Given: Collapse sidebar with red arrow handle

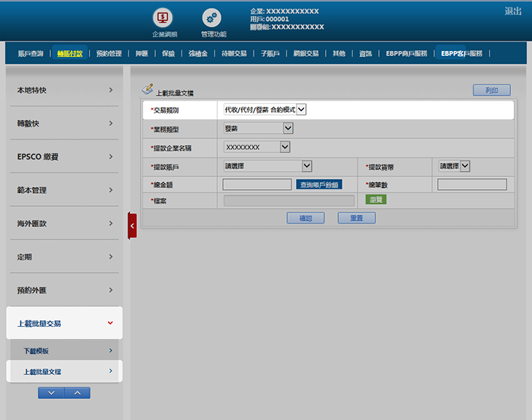Looking at the screenshot, I should [x=132, y=226].
